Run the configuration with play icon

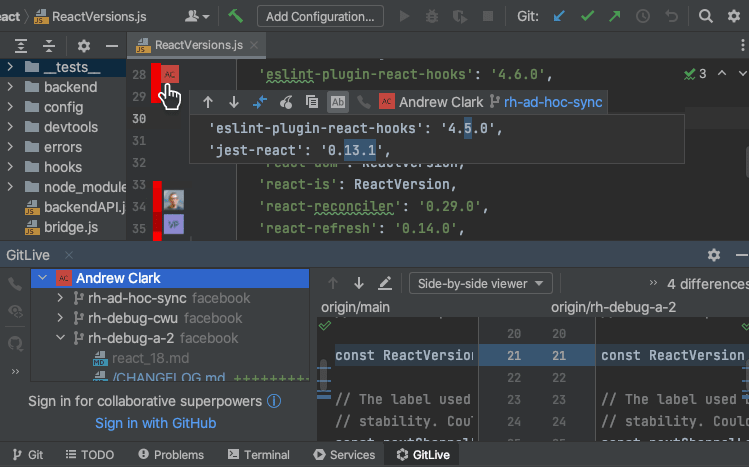coord(404,16)
